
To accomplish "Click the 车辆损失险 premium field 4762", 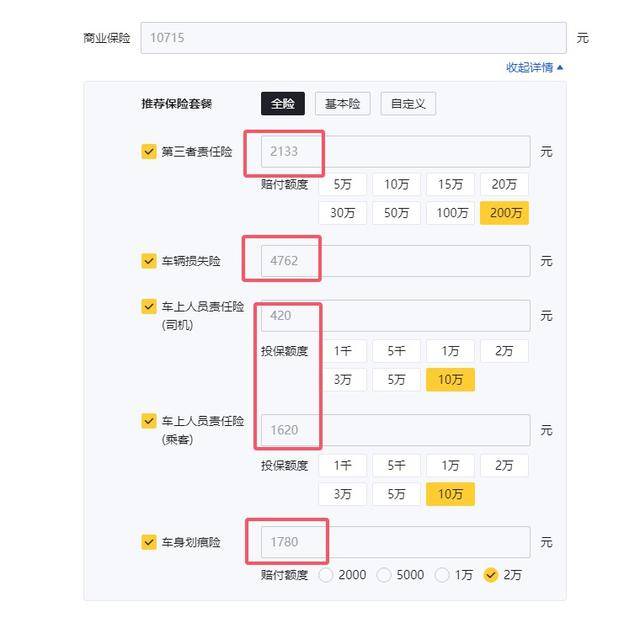I will click(x=396, y=261).
